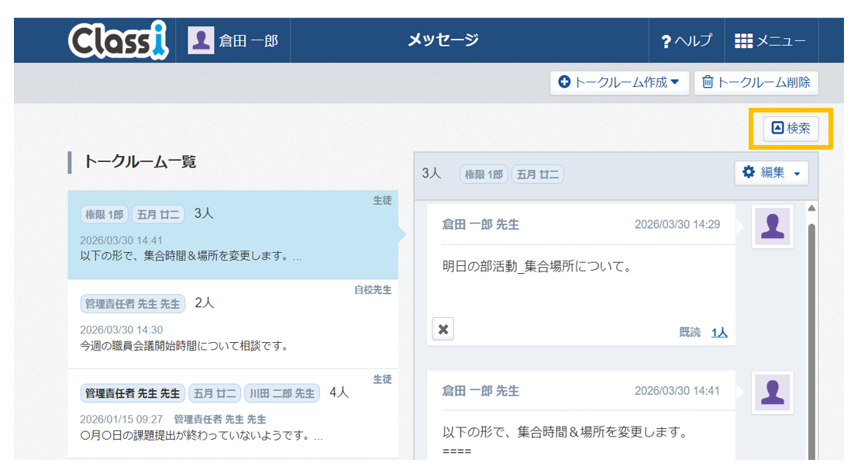Open 編集 gear dropdown

click(x=772, y=173)
